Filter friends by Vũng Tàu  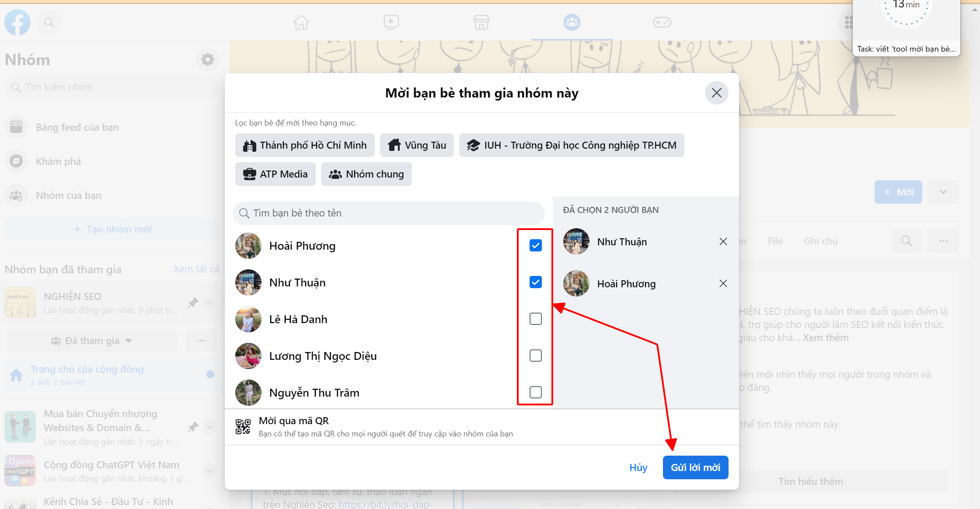(x=417, y=145)
